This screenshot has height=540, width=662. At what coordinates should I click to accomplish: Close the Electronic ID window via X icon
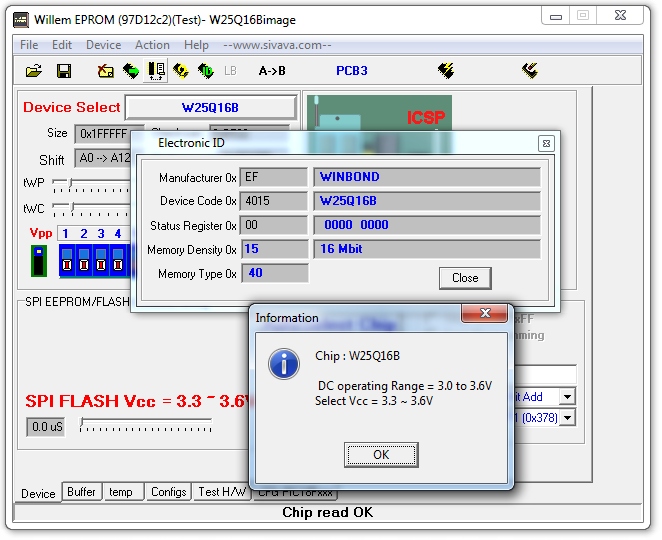coord(546,144)
